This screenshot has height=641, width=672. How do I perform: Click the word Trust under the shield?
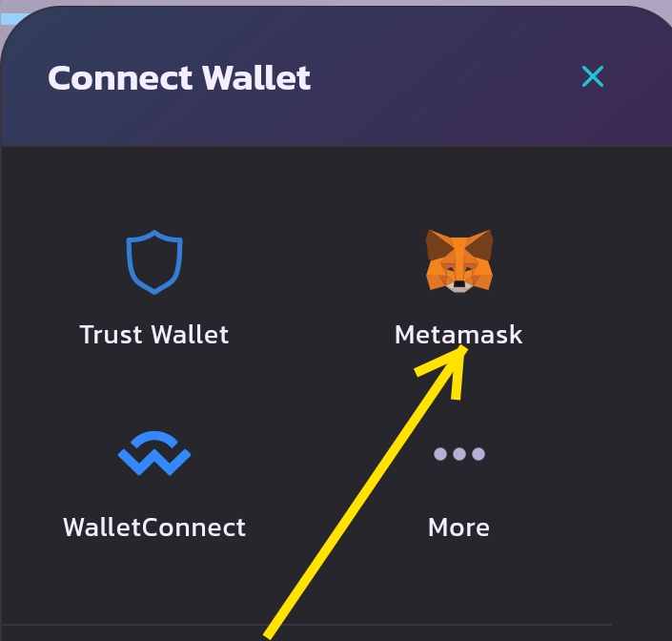pyautogui.click(x=111, y=335)
